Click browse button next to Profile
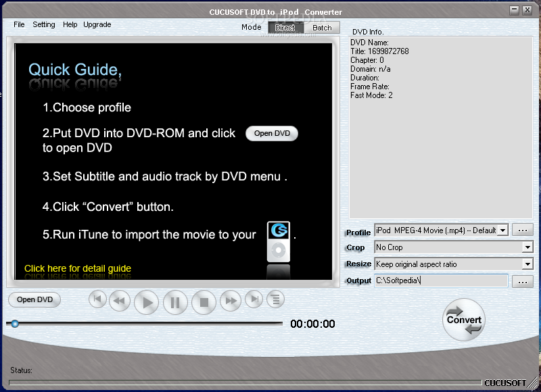The height and width of the screenshot is (392, 541). pos(522,230)
